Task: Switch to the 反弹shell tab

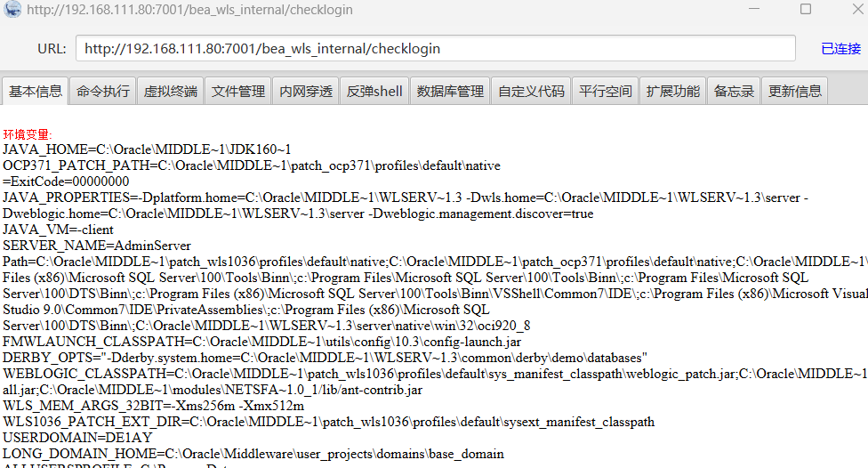Action: click(x=374, y=91)
